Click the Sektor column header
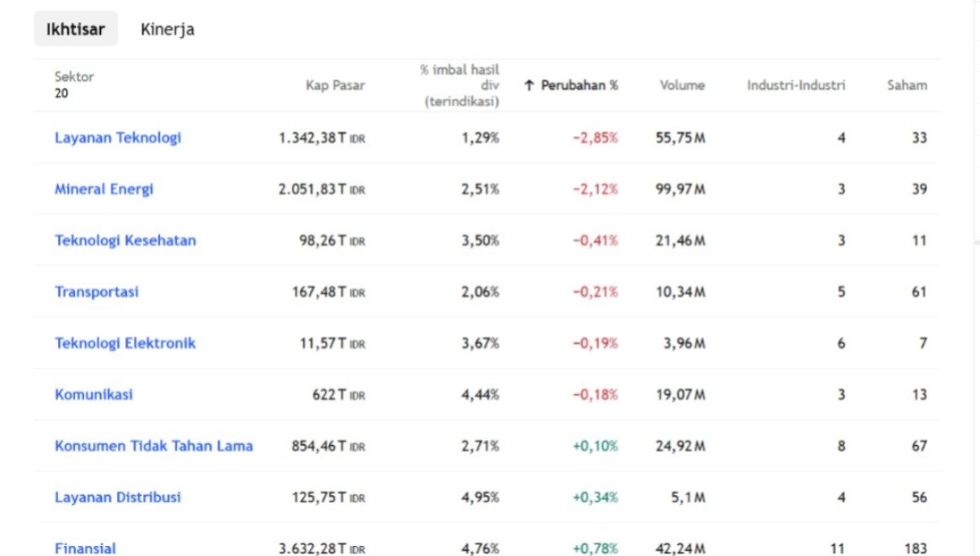The height and width of the screenshot is (556, 980). click(x=74, y=77)
